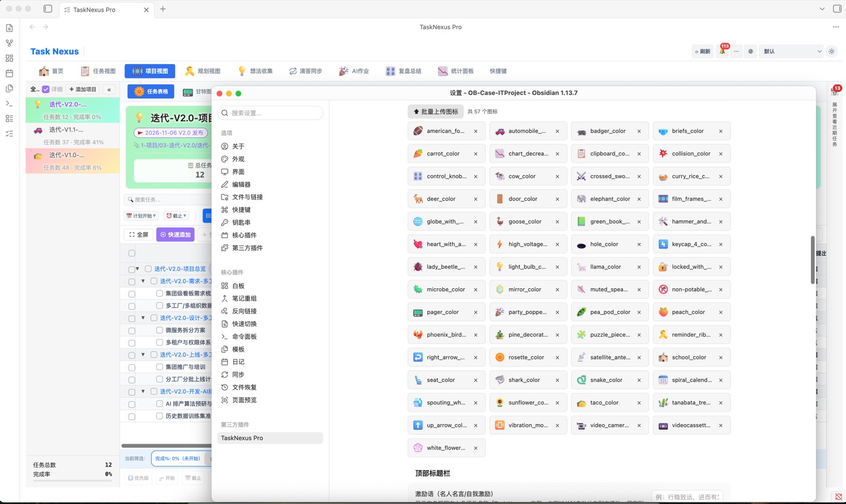This screenshot has width=846, height=504.
Task: Collapse the 迭代-V2.0-需求 tree group
Action: coord(143,281)
